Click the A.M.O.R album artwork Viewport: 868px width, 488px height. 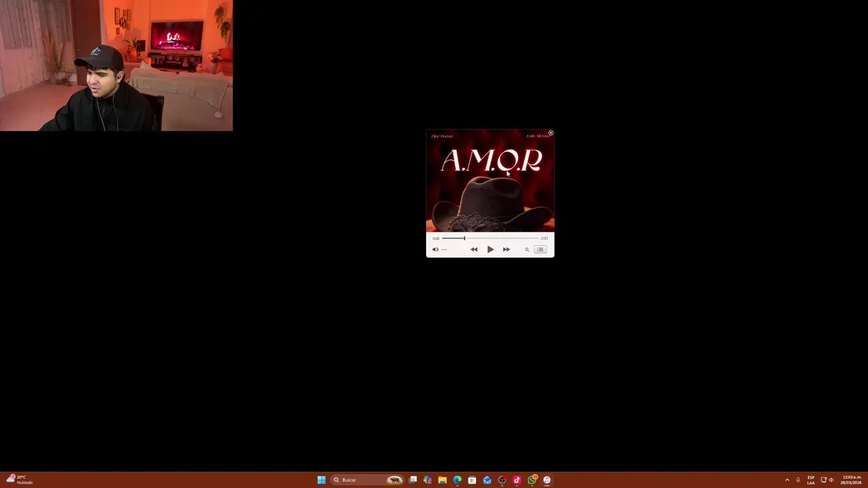click(490, 181)
